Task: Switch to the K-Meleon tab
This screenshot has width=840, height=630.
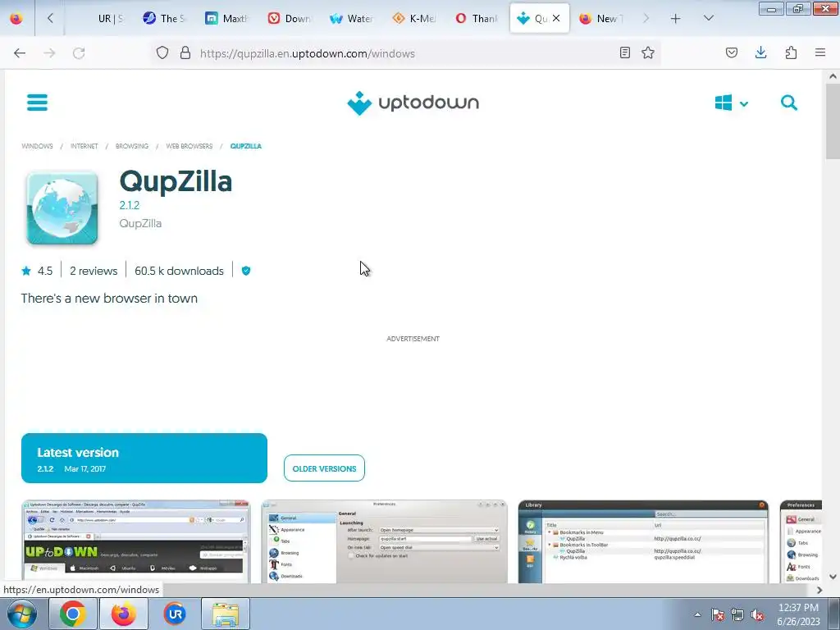Action: [414, 19]
